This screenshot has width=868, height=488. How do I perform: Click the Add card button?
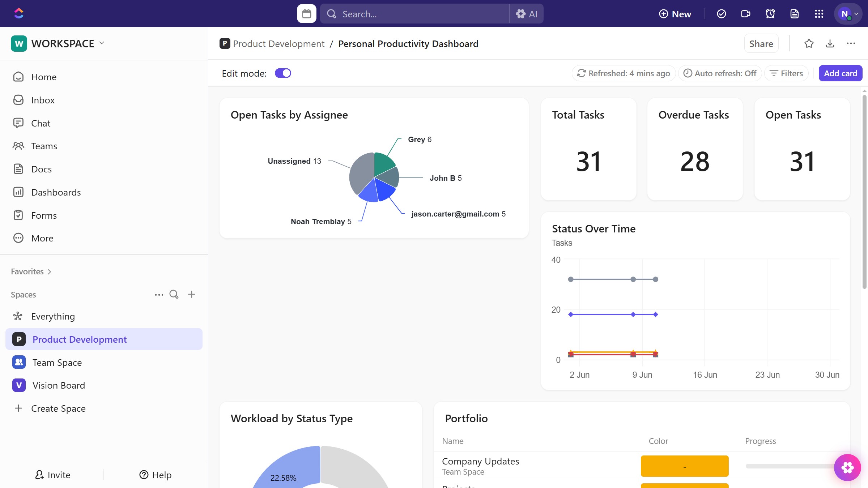840,73
